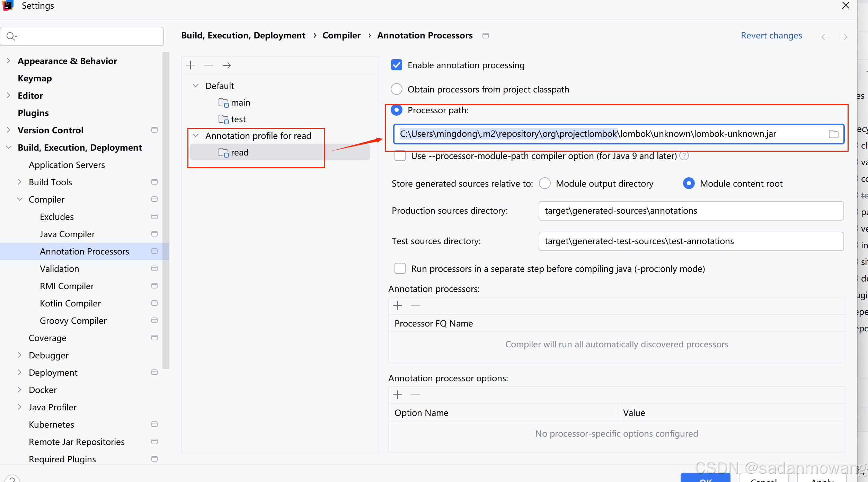Click the Production sources directory field
The height and width of the screenshot is (482, 868).
tap(691, 211)
